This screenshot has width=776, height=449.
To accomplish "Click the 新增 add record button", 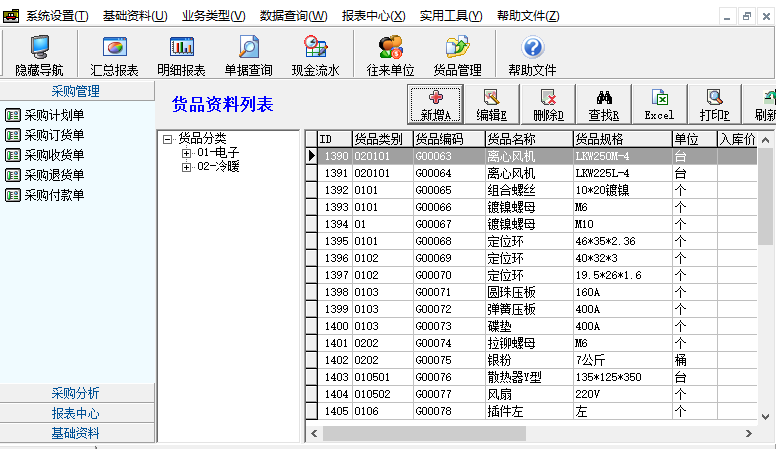I will 435,104.
